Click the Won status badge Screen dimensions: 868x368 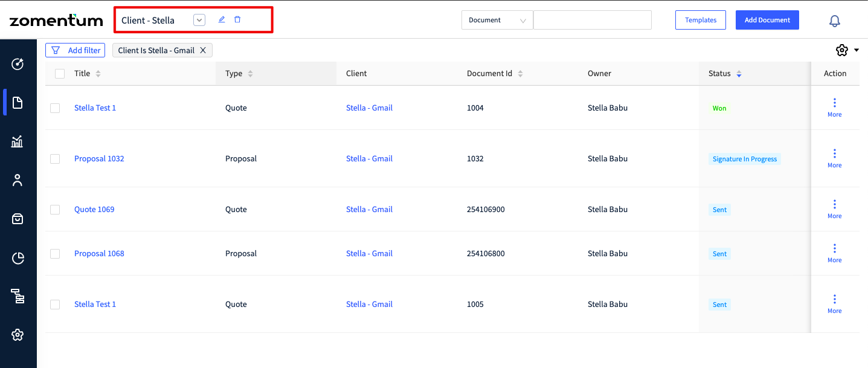pyautogui.click(x=719, y=108)
